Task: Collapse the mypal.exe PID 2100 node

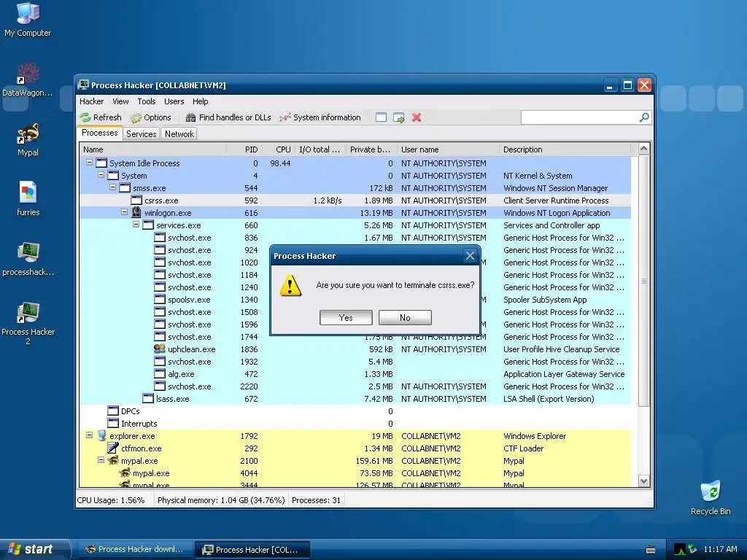Action: (x=101, y=459)
